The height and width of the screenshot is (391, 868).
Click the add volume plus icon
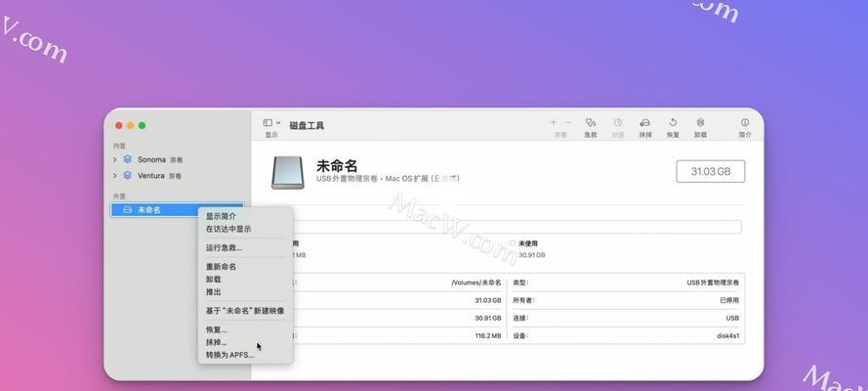[x=553, y=122]
